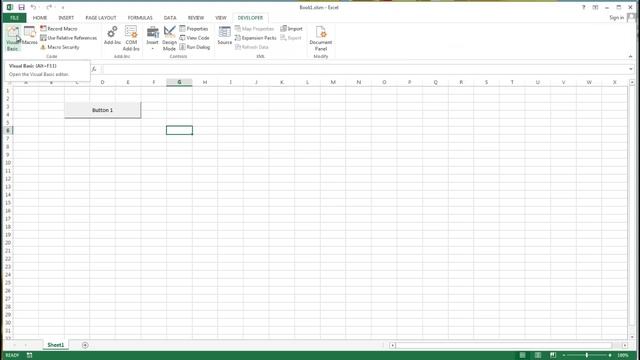Viewport: 640px width, 360px height.
Task: Click the zoom in plus button
Action: tap(610, 356)
